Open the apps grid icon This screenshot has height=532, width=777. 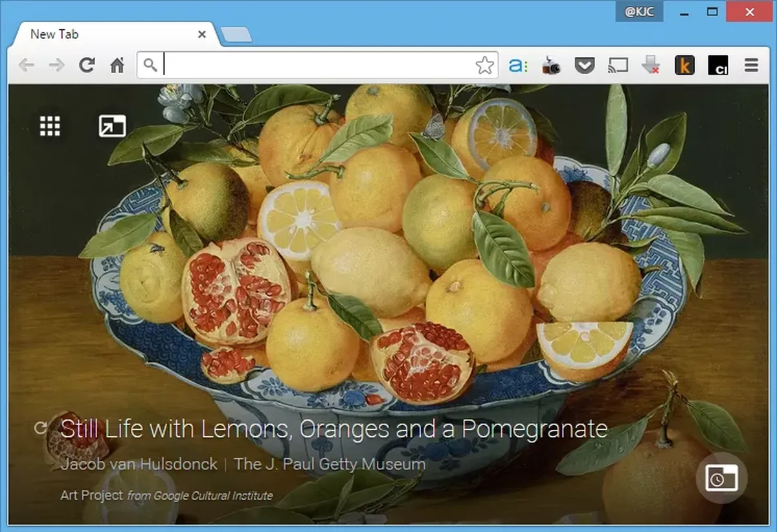[x=50, y=126]
